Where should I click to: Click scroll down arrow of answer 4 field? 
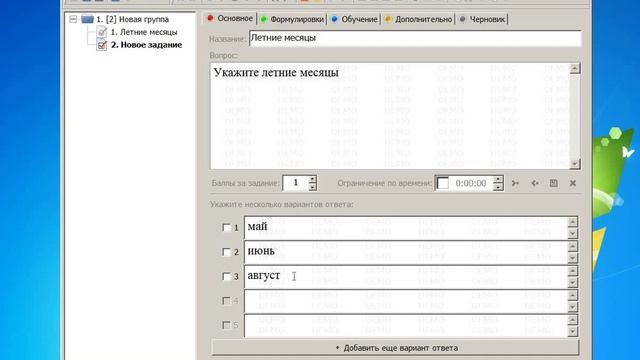(573, 307)
